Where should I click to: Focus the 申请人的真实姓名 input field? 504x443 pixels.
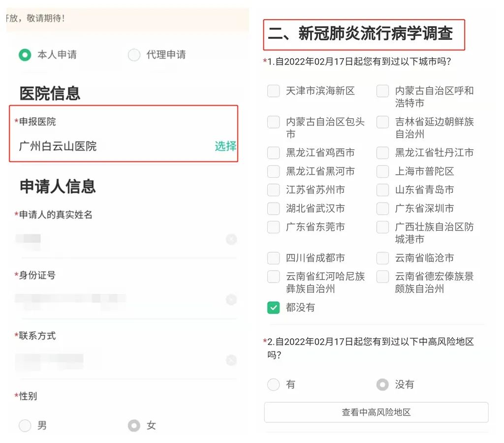[x=119, y=239]
